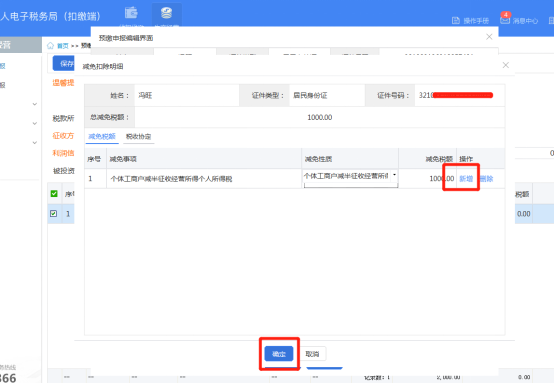Click the 证件类型 value 居民身份证
Screen dimensions: 554x384
click(310, 95)
